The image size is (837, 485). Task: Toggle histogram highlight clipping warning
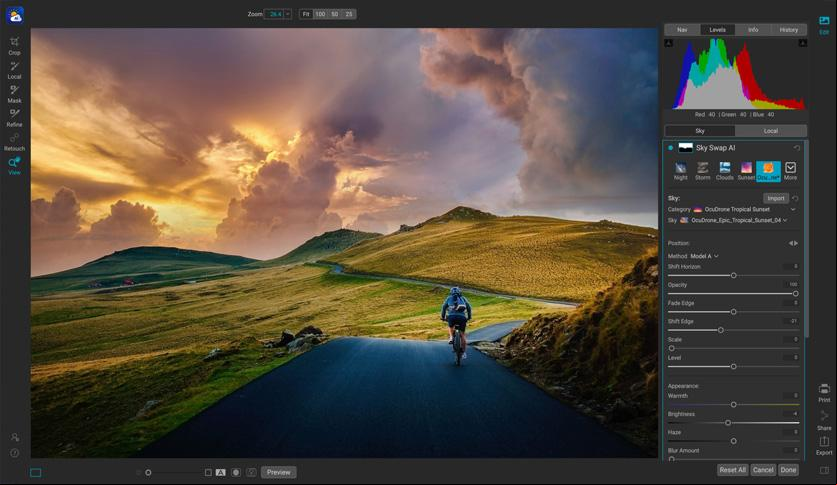tap(802, 43)
